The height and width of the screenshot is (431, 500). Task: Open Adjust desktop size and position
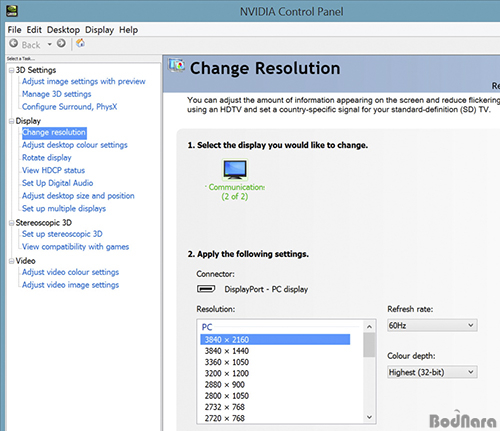coord(78,196)
